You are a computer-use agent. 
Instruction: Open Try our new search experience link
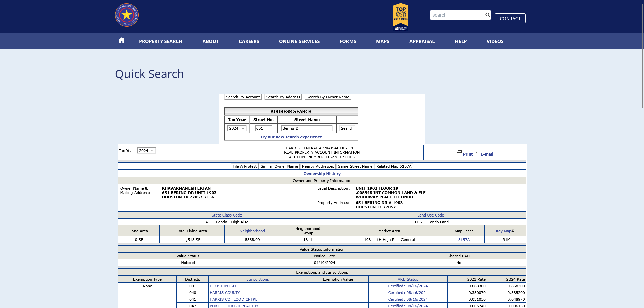(x=291, y=137)
